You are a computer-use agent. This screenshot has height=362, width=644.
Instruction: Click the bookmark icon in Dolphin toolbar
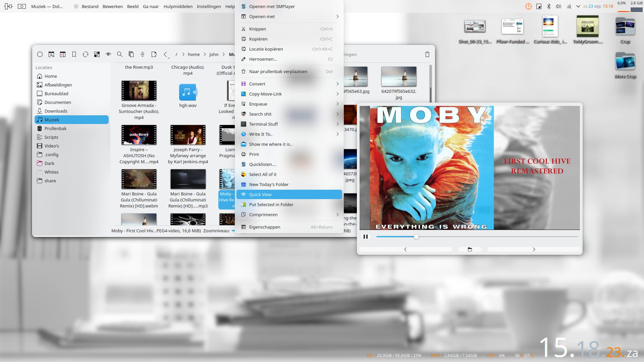pyautogui.click(x=74, y=54)
